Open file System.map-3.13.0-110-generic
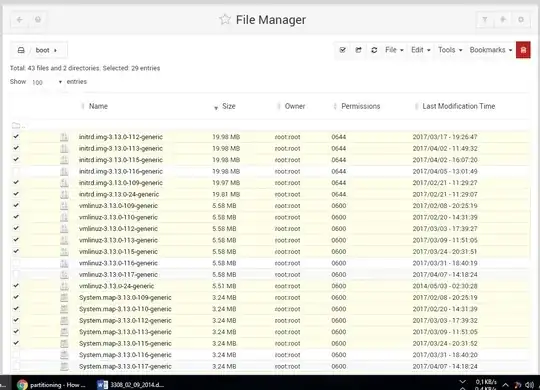The height and width of the screenshot is (390, 540). (x=125, y=309)
